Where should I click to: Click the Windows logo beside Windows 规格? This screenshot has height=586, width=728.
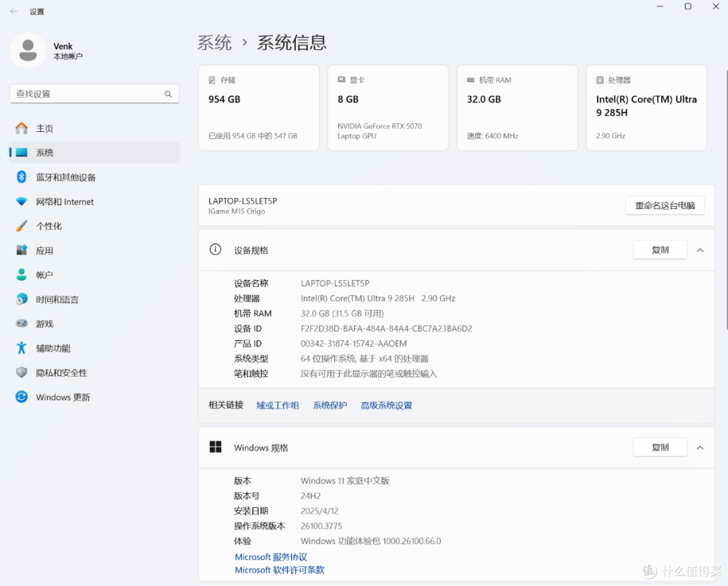click(x=216, y=447)
